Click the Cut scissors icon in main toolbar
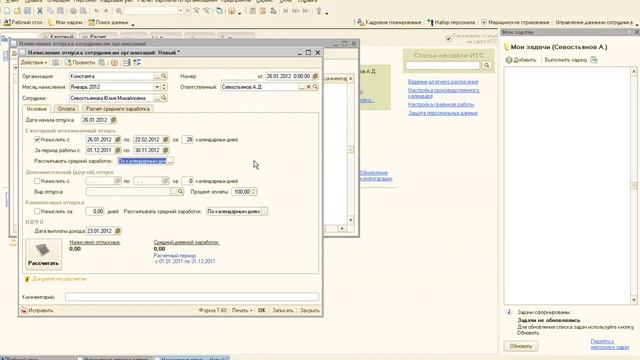The width and height of the screenshot is (640, 360). click(40, 11)
